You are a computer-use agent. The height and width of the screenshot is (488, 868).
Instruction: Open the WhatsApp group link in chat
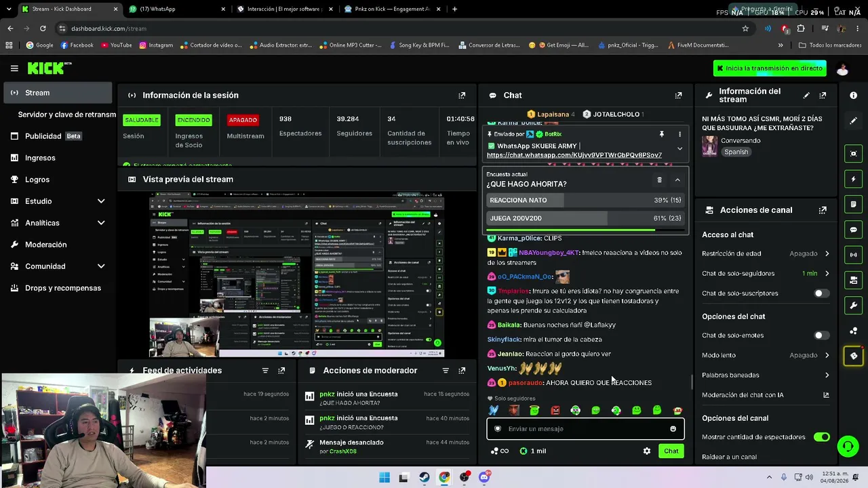(574, 155)
